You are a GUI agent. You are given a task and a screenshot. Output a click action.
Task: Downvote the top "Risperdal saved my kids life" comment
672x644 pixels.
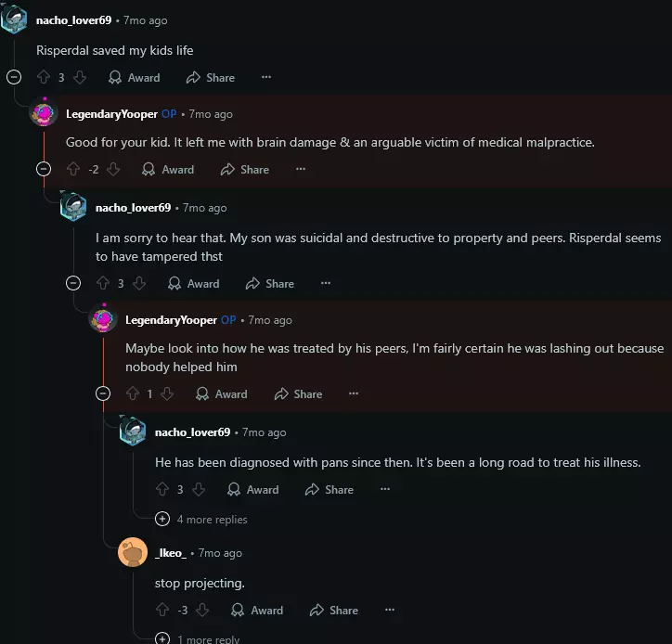[x=80, y=78]
